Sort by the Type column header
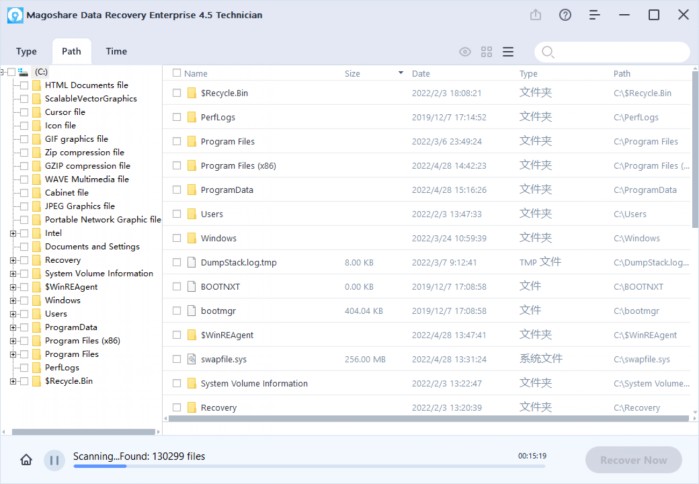The width and height of the screenshot is (699, 484). click(x=528, y=74)
